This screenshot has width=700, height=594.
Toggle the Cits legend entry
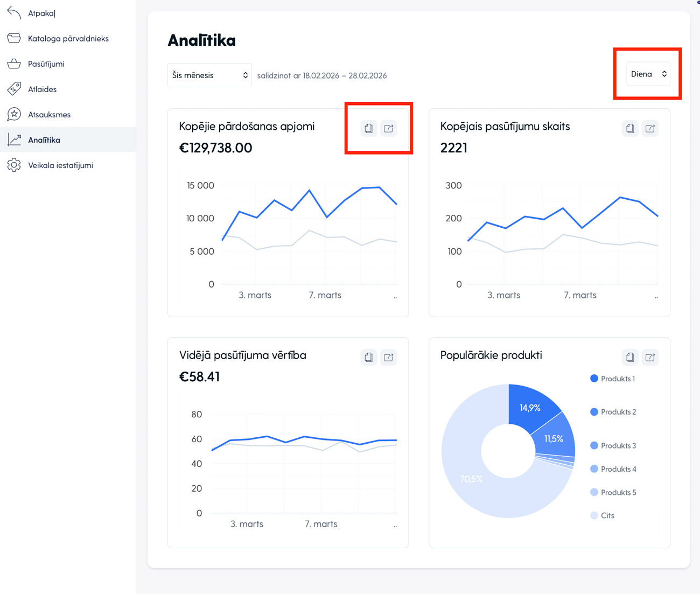pos(603,515)
